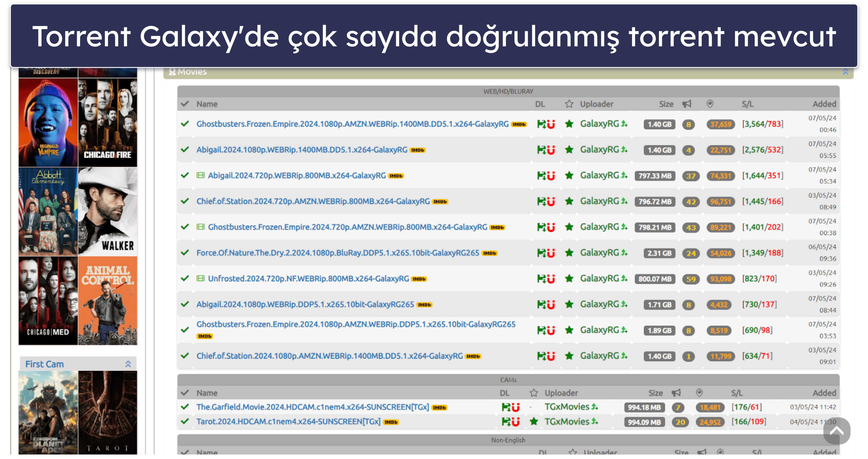
Task: Open the WEB/HD/BLURAY category header
Action: pyautogui.click(x=508, y=92)
